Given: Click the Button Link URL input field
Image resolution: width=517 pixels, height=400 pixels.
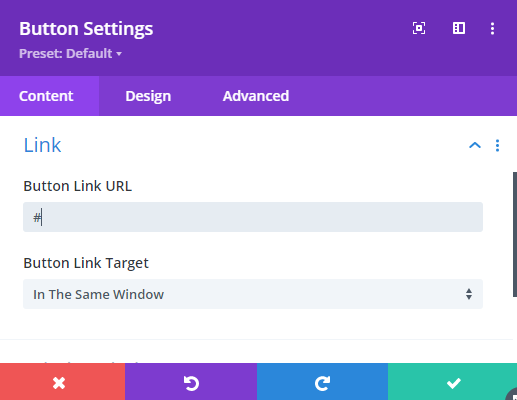Looking at the screenshot, I should point(253,217).
